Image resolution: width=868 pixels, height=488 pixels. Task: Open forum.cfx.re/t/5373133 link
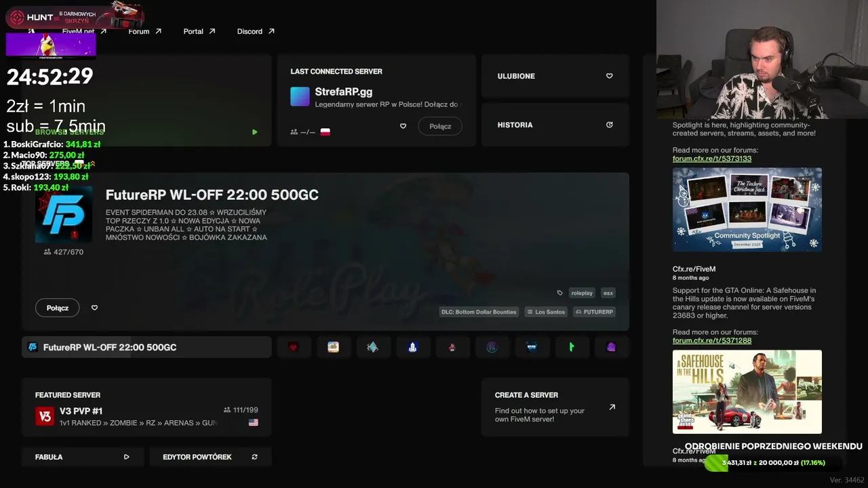[x=712, y=159]
